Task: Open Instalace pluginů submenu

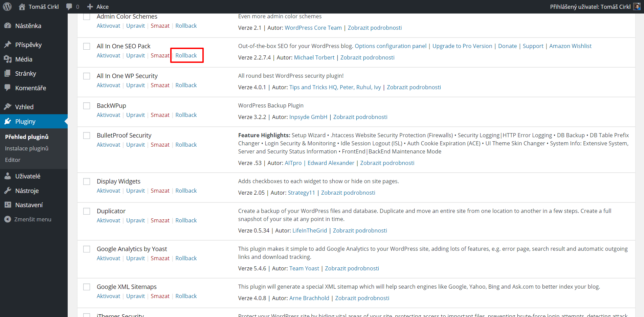Action: point(27,148)
